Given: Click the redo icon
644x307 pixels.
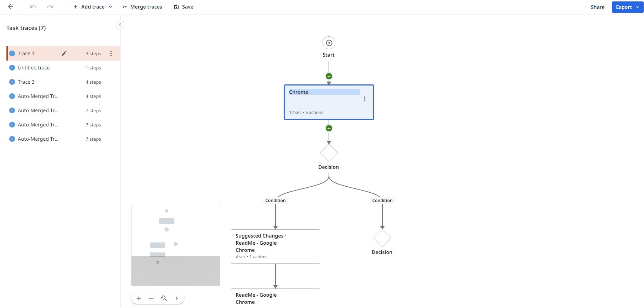Looking at the screenshot, I should 50,7.
